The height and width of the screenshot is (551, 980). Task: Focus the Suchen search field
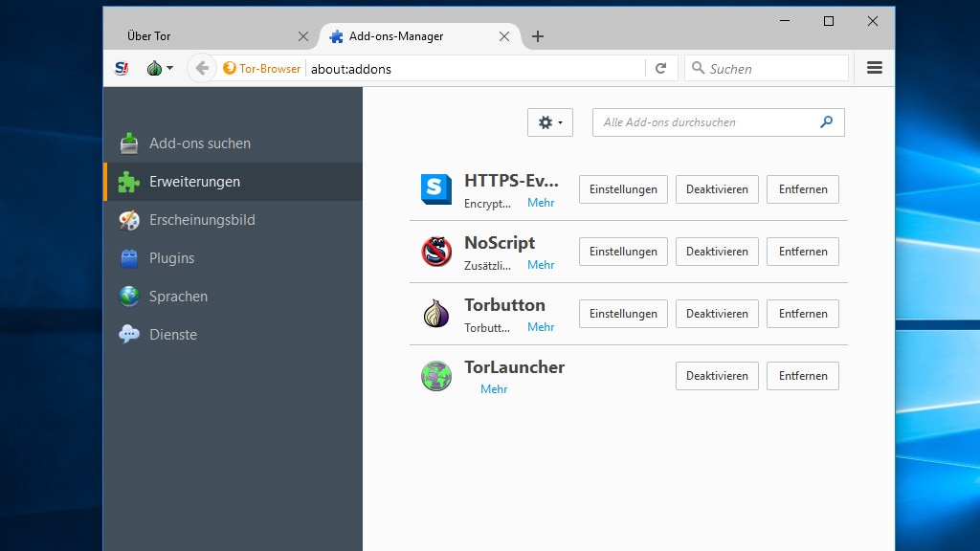pyautogui.click(x=767, y=68)
